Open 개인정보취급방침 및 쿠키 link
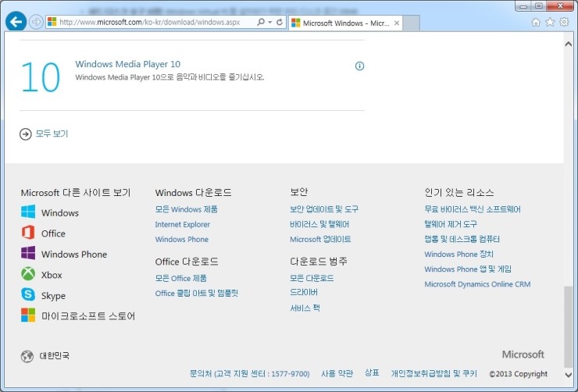 click(x=433, y=374)
